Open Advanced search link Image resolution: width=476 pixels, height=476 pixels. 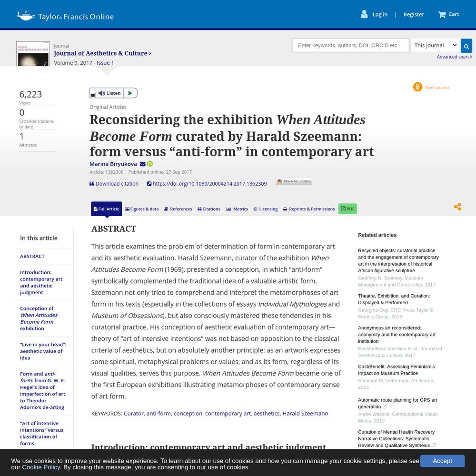[x=455, y=57]
